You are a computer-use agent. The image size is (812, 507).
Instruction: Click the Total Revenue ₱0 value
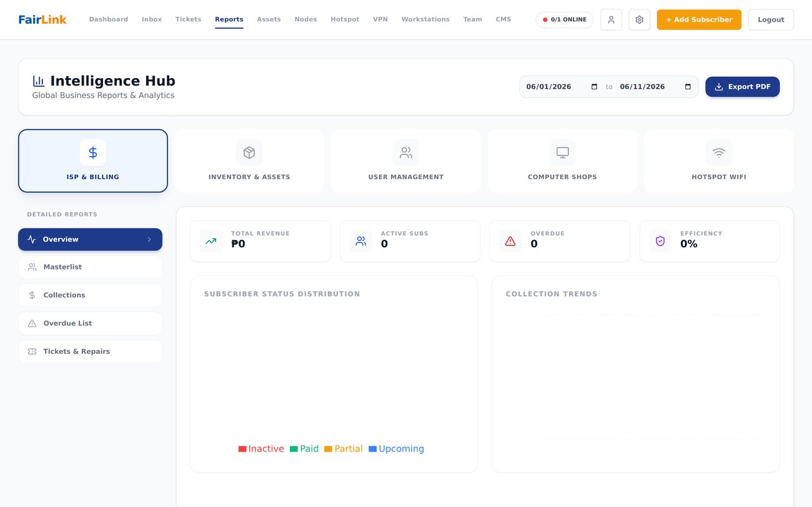point(238,244)
